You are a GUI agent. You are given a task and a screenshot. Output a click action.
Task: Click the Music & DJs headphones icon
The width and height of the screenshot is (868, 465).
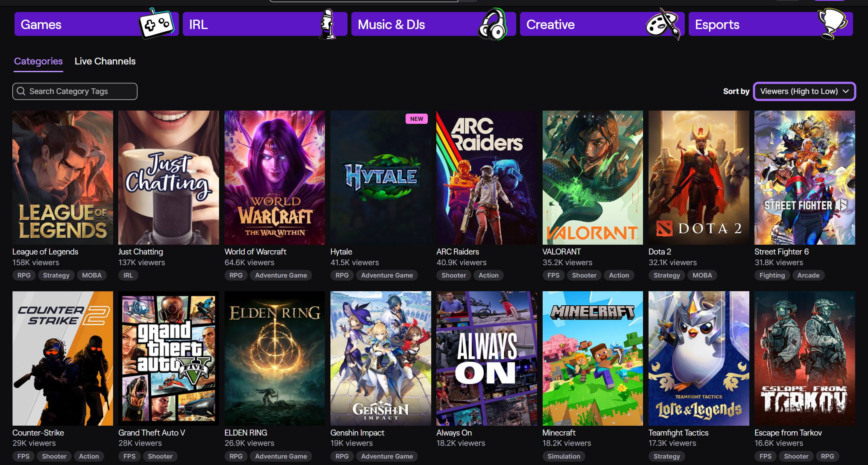[492, 25]
